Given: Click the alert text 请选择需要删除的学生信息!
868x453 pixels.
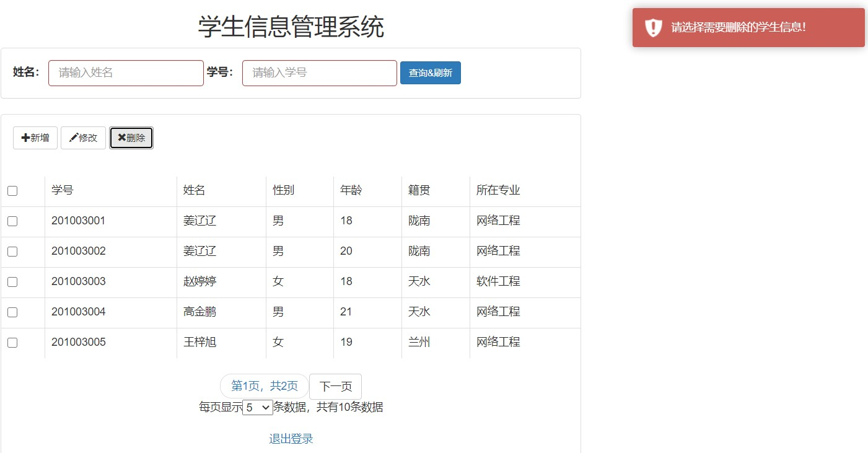Looking at the screenshot, I should 739,28.
